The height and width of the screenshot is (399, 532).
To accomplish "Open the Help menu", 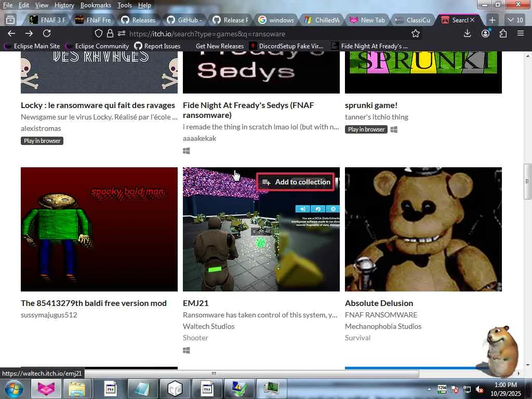I will coord(144,5).
